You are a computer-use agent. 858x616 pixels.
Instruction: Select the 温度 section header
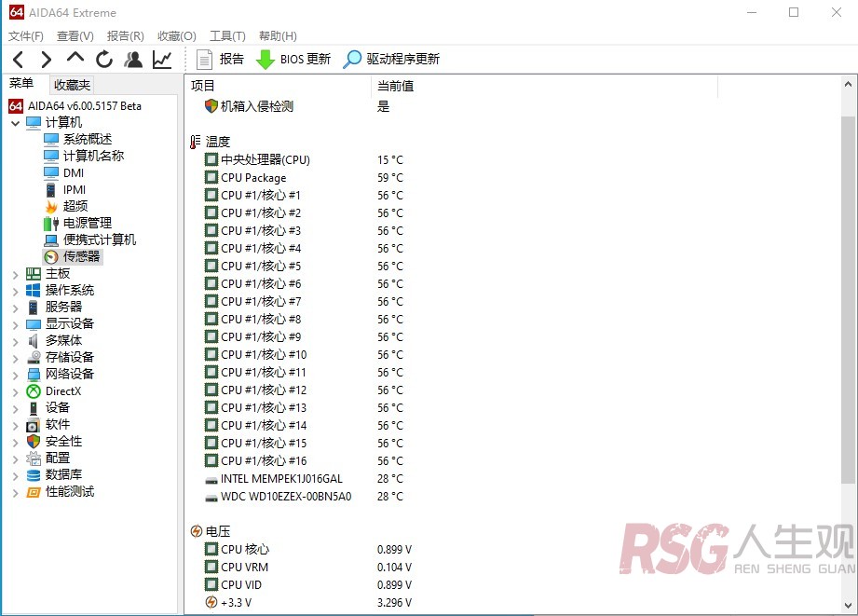(x=211, y=142)
